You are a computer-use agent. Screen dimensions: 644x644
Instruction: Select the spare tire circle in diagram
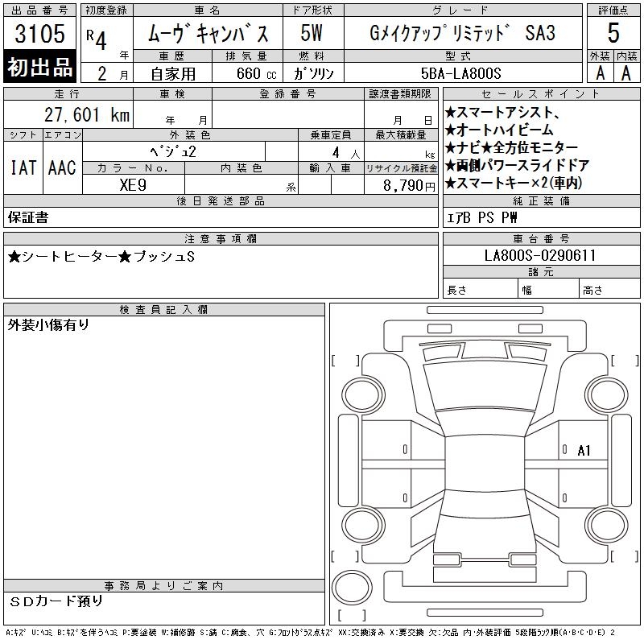(352, 587)
